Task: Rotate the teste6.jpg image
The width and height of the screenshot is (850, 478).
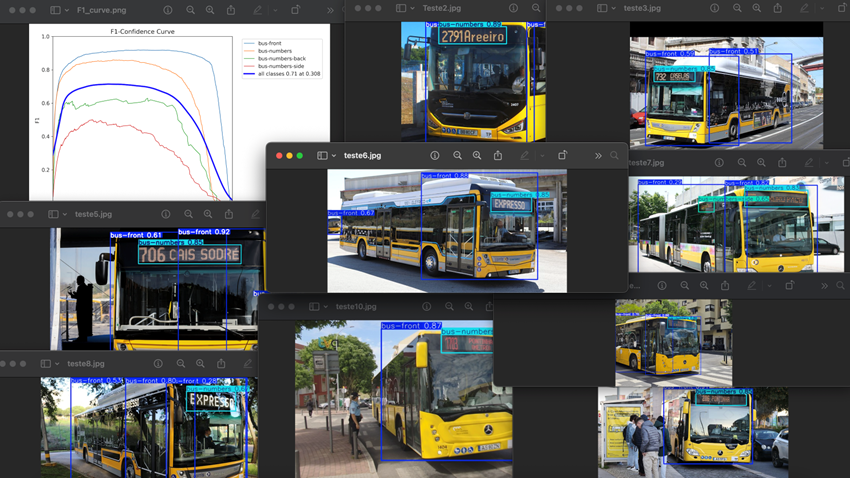Action: 563,156
